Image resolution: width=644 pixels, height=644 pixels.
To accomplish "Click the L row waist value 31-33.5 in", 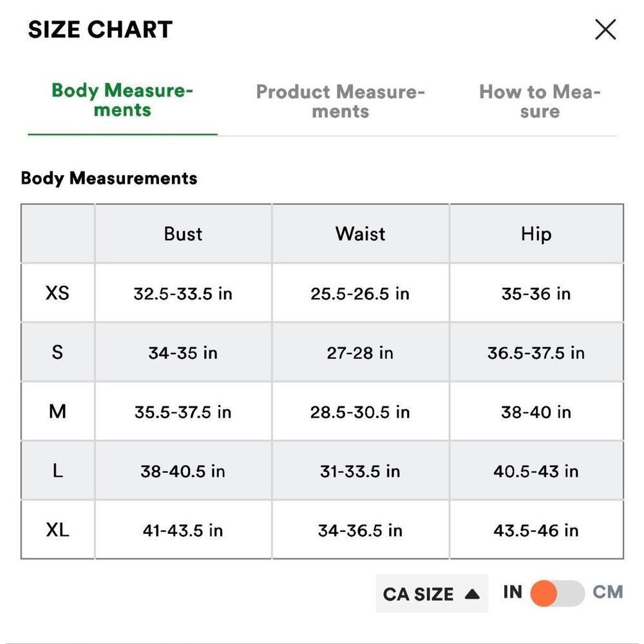I will pyautogui.click(x=360, y=471).
